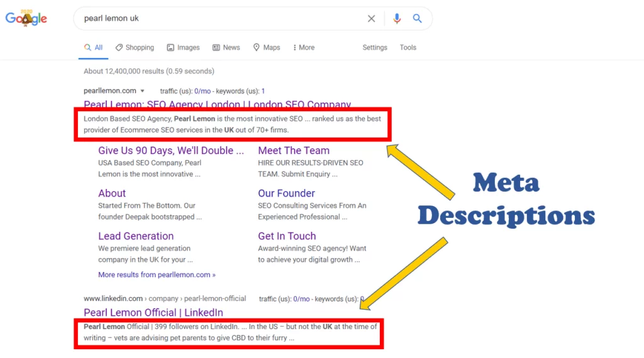The width and height of the screenshot is (644, 358).
Task: Click the Pearl Lemon Official 399 followers snippet
Action: 230,332
